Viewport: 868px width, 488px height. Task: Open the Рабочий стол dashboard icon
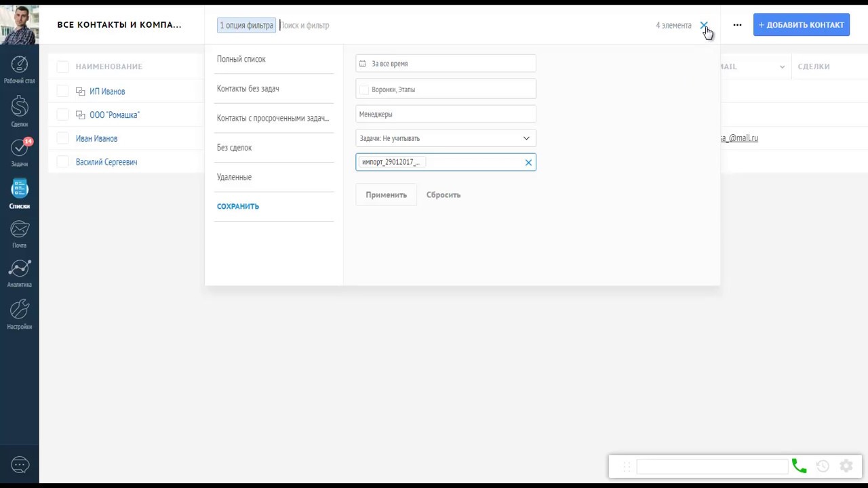pos(20,65)
